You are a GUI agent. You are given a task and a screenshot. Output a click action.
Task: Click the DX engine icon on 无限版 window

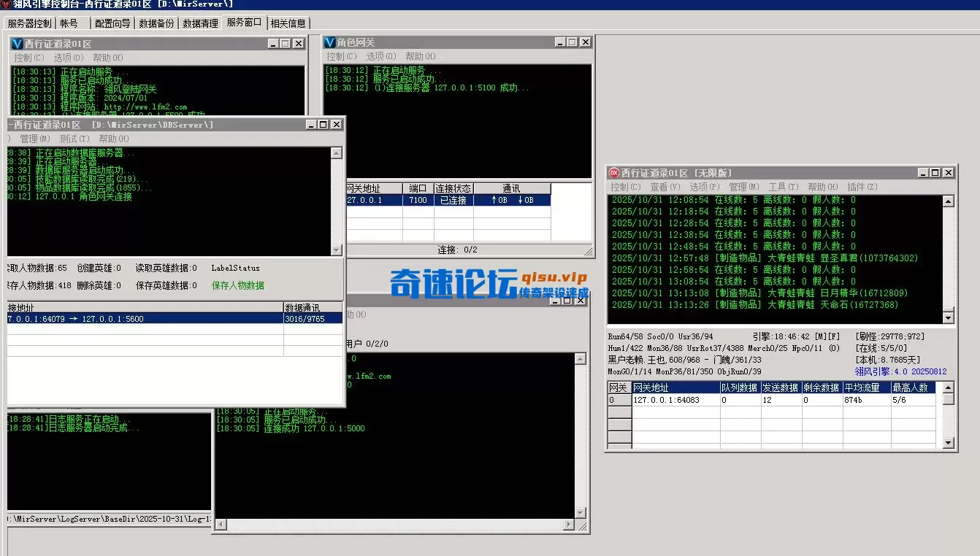click(x=613, y=172)
